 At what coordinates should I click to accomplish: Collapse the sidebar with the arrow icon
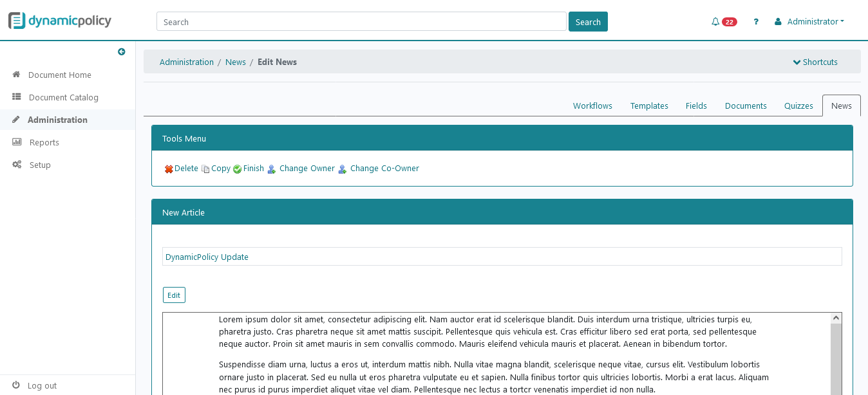tap(122, 52)
